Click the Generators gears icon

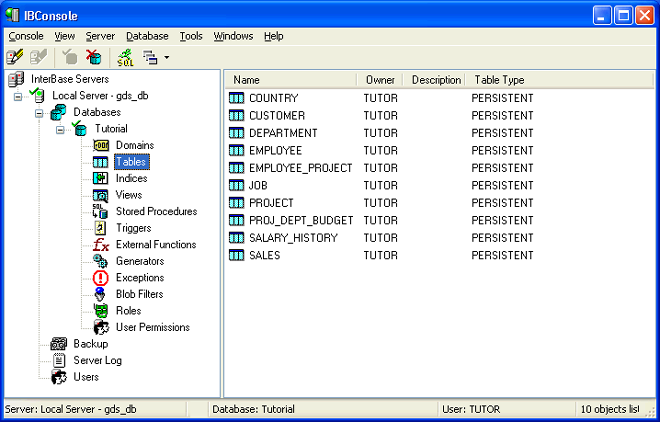coord(100,261)
